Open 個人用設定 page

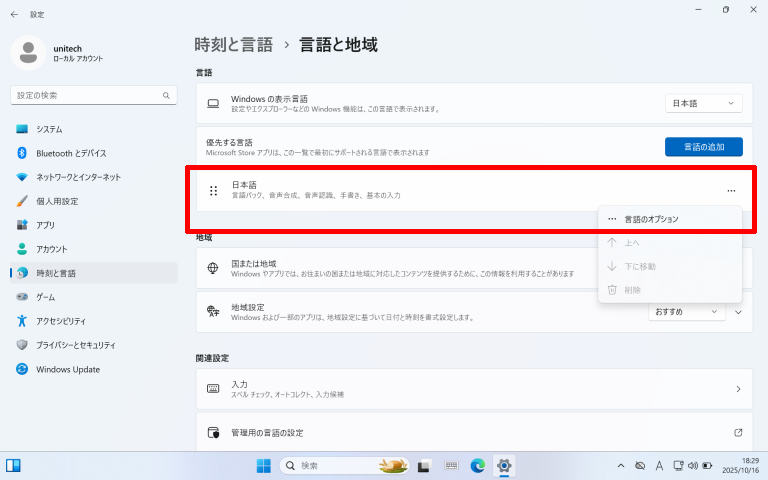coord(56,201)
